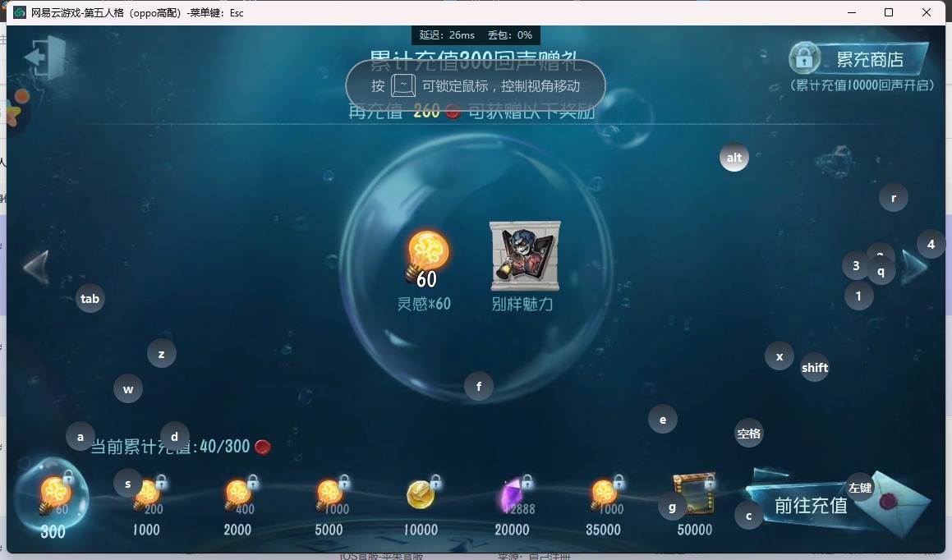Click the a virtual key overlay
The width and height of the screenshot is (952, 560).
click(x=80, y=436)
